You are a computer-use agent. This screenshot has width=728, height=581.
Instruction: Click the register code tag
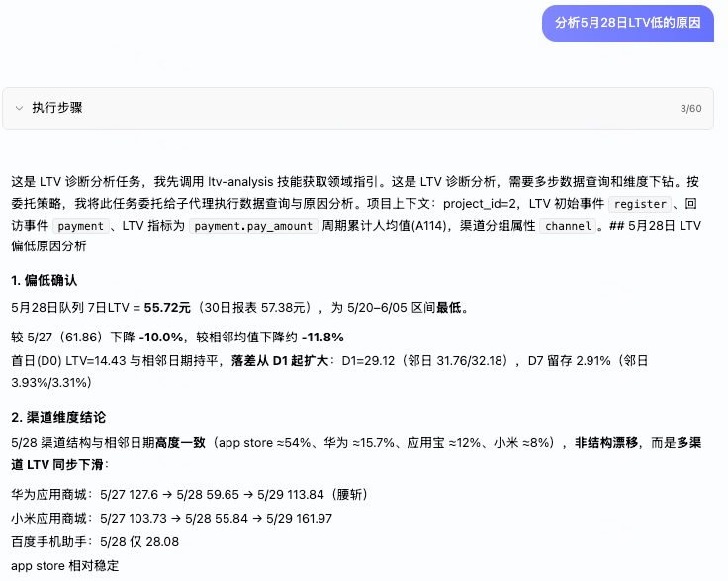(x=640, y=204)
